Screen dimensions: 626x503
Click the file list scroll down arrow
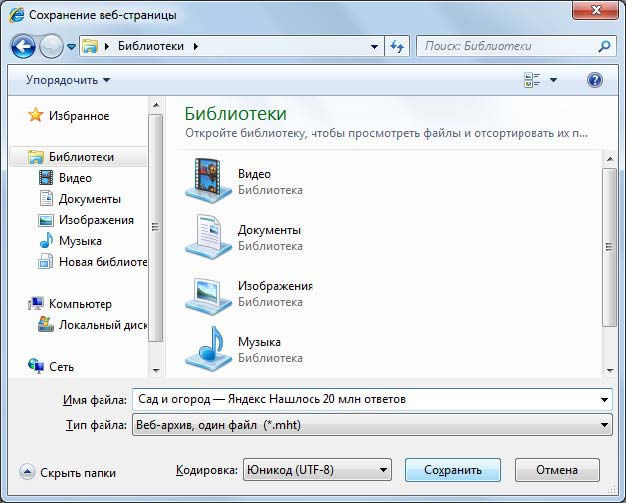pyautogui.click(x=610, y=370)
